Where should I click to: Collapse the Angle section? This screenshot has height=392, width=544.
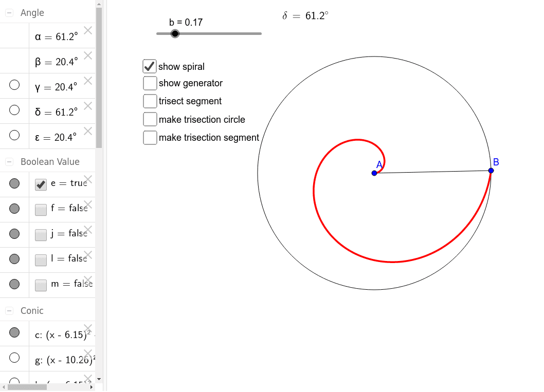(8, 12)
